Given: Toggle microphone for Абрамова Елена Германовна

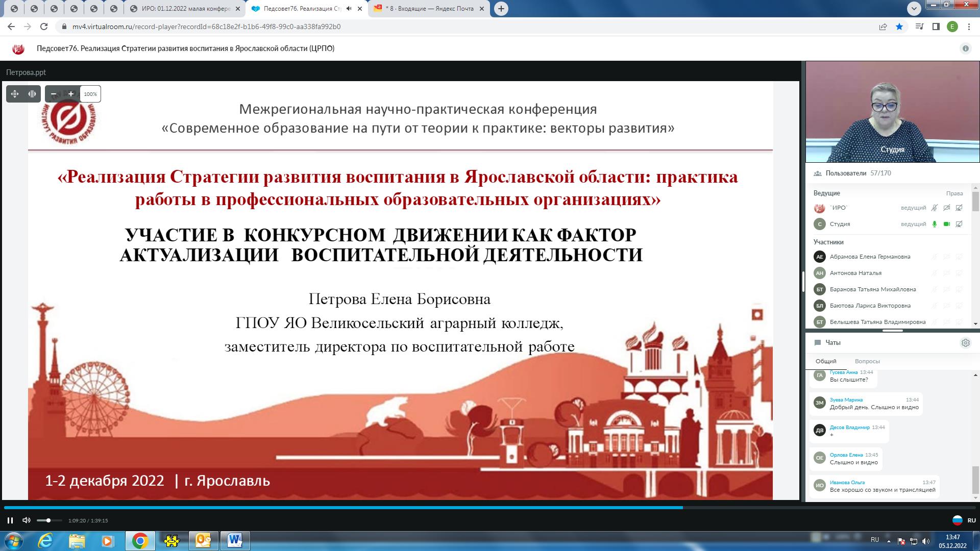Looking at the screenshot, I should 935,257.
